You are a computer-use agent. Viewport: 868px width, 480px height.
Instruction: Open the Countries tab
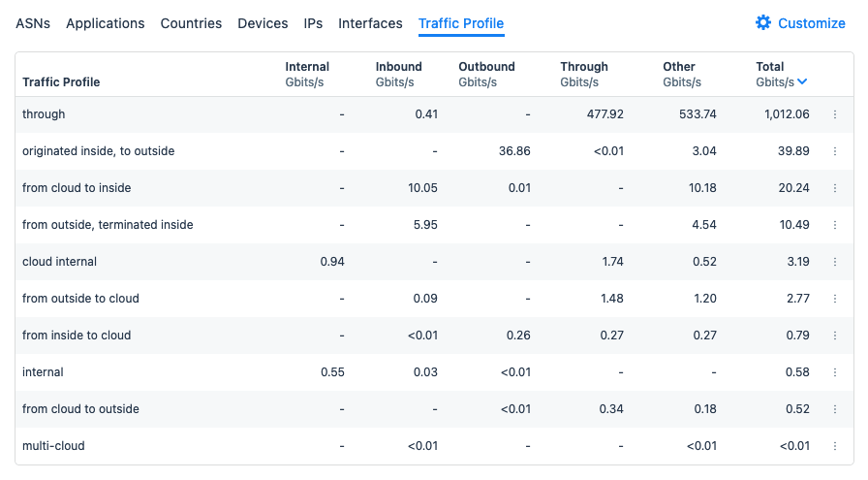pos(191,23)
